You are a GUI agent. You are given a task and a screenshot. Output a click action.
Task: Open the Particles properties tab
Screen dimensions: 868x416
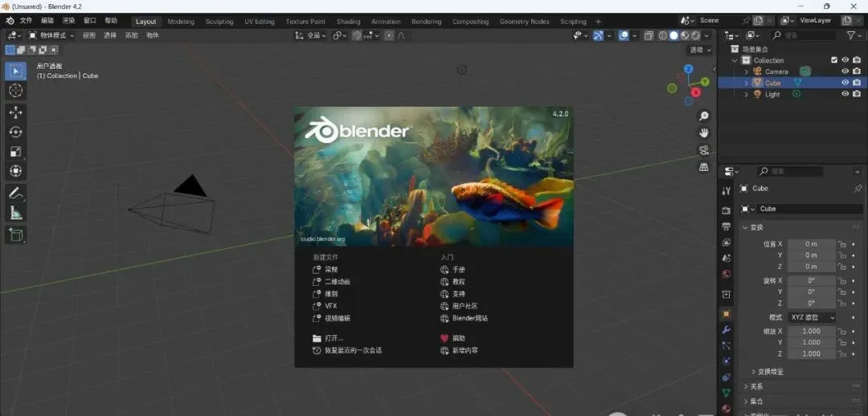(x=727, y=345)
